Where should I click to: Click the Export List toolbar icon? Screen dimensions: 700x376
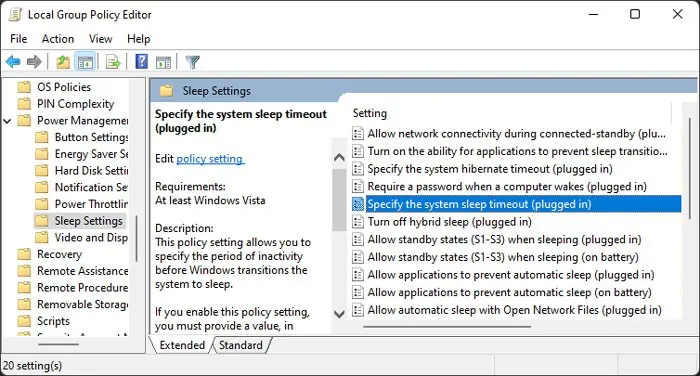[x=113, y=62]
